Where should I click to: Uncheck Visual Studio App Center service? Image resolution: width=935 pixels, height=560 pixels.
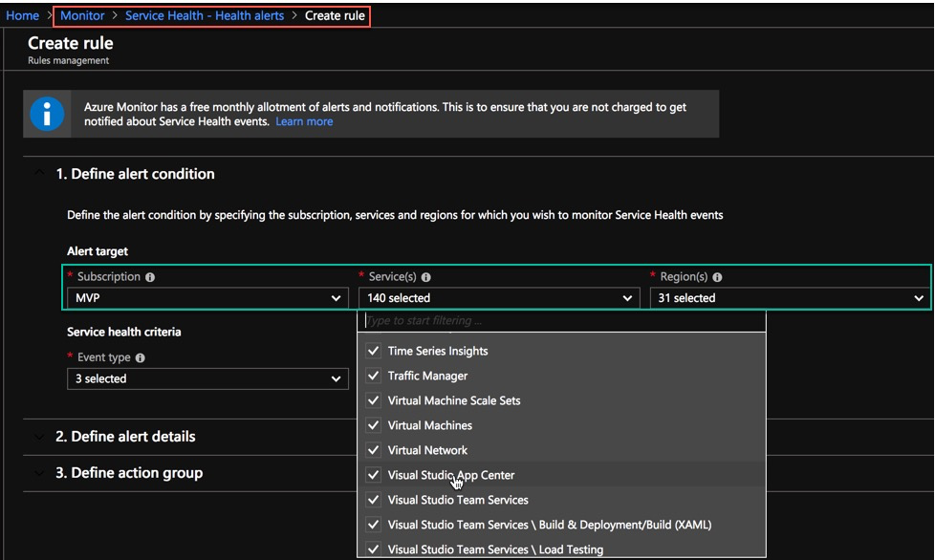(373, 475)
